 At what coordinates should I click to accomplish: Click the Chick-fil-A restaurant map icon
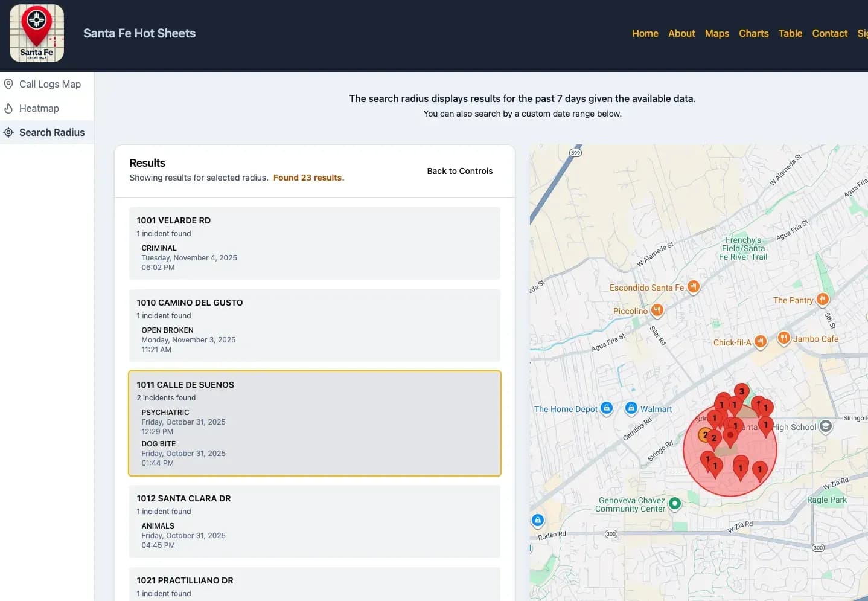point(761,341)
